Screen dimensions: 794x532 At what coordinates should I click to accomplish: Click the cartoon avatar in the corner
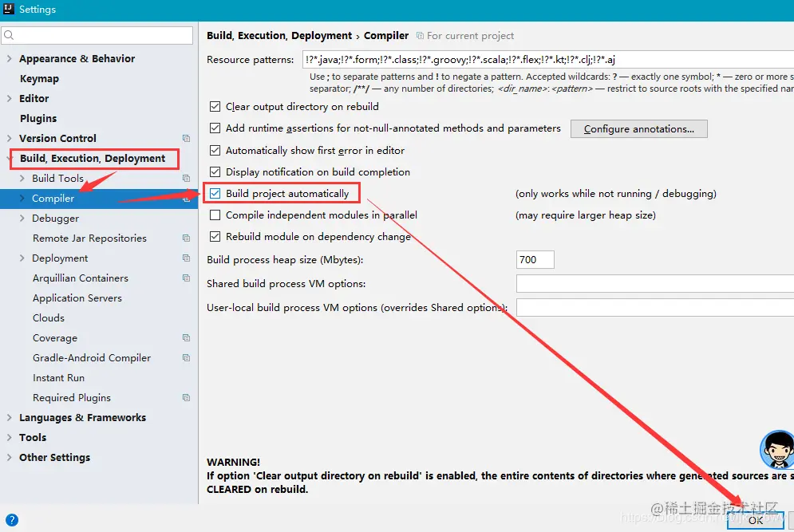tap(777, 449)
